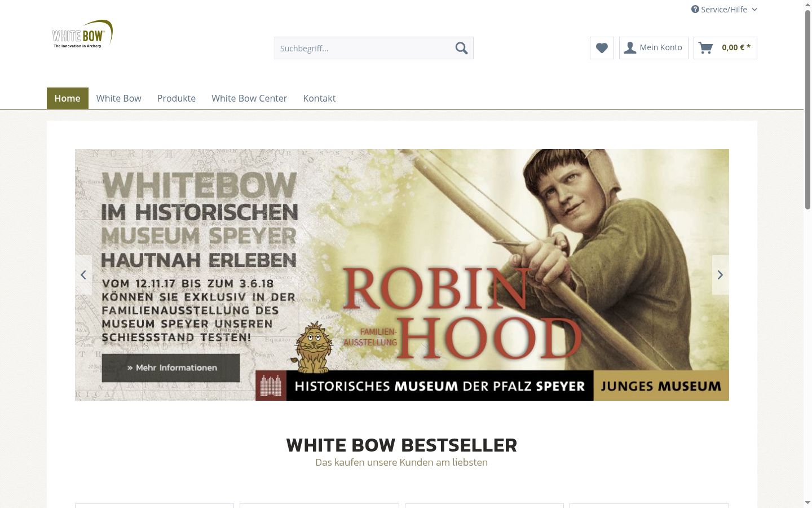812x508 pixels.
Task: Open the Kontakt menu item
Action: 319,98
